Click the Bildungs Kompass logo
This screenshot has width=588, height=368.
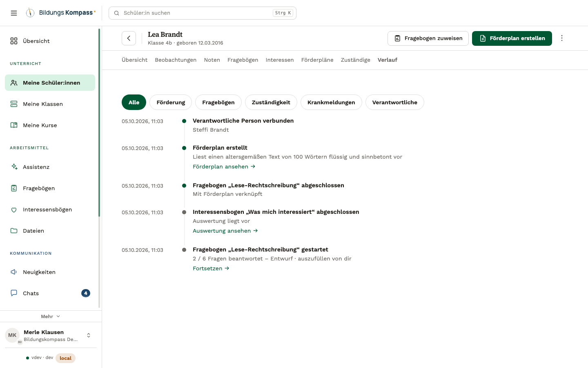click(x=61, y=13)
